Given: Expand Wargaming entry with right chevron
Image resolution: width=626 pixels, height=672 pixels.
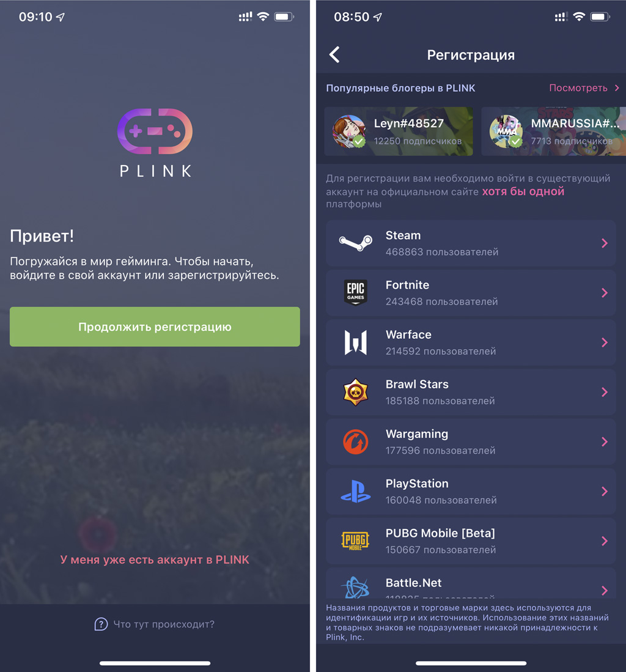Looking at the screenshot, I should (x=605, y=442).
